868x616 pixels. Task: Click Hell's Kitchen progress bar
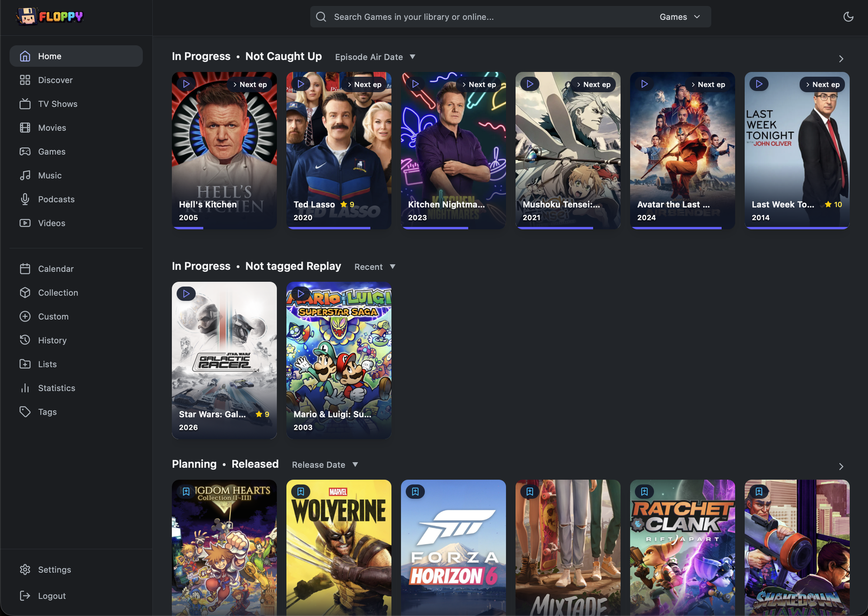[224, 228]
